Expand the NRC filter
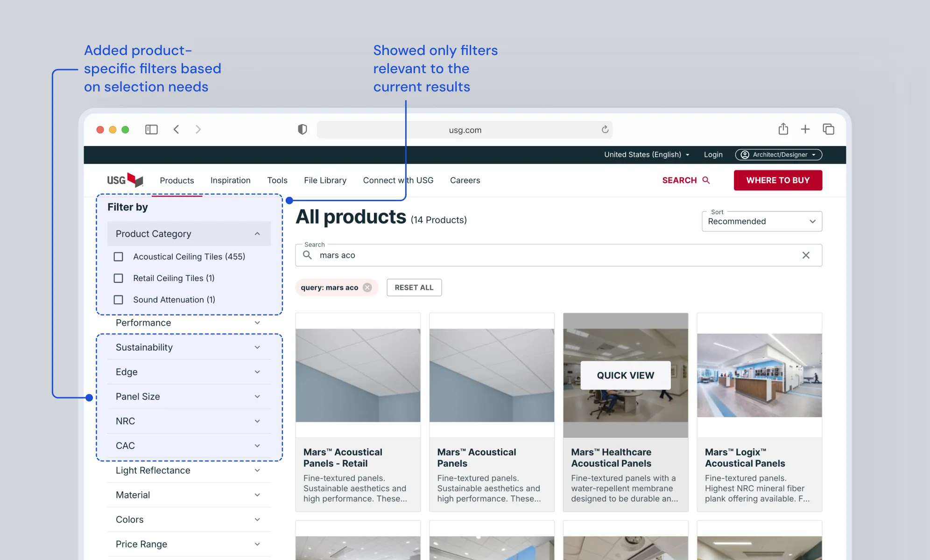930x560 pixels. pyautogui.click(x=189, y=421)
